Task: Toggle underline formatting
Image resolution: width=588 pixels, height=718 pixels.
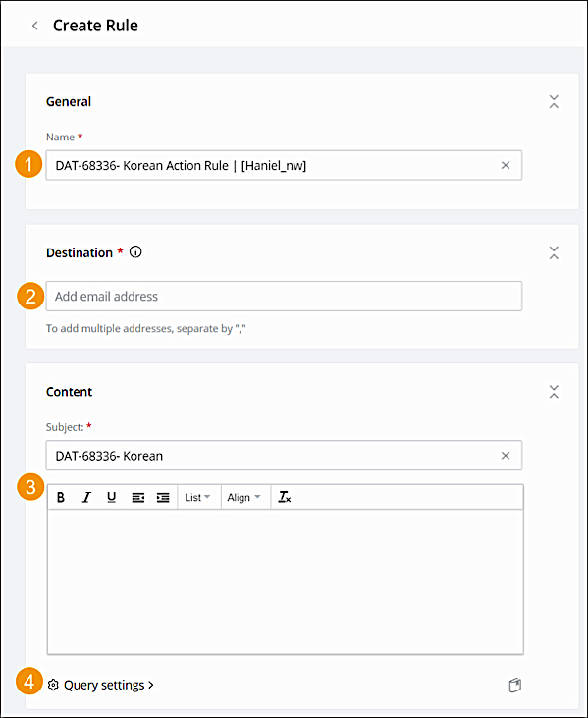Action: 111,497
